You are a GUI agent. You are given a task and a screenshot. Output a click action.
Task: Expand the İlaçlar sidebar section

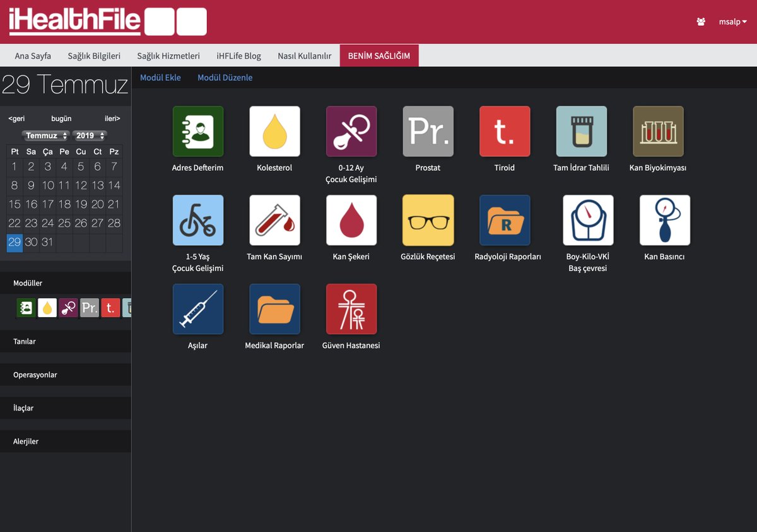(x=66, y=408)
